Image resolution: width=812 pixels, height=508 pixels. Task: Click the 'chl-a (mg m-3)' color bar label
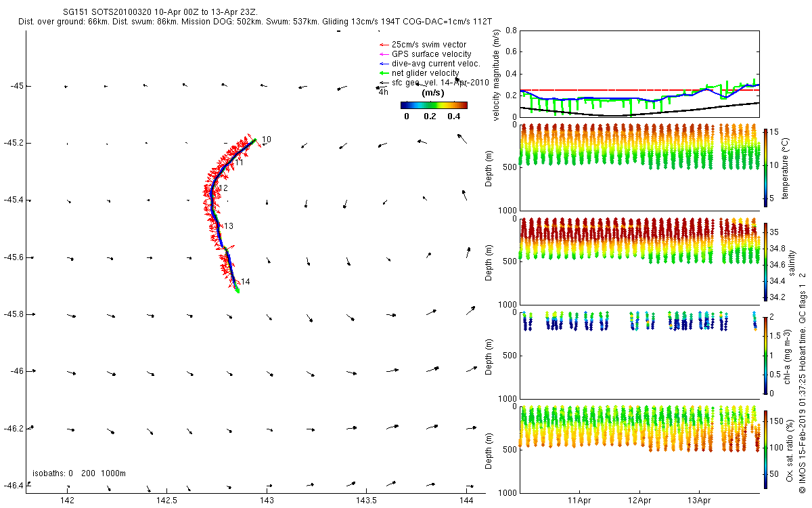pyautogui.click(x=787, y=356)
